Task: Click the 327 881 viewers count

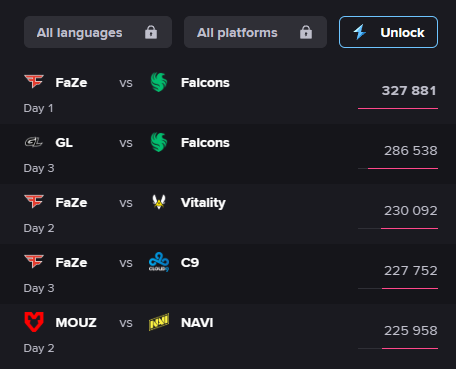Action: 409,91
